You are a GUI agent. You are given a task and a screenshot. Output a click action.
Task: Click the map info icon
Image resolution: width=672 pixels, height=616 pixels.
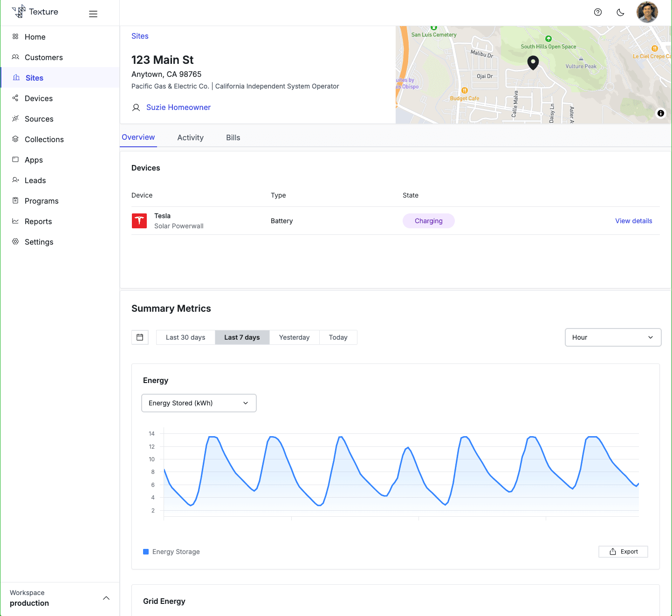point(660,113)
